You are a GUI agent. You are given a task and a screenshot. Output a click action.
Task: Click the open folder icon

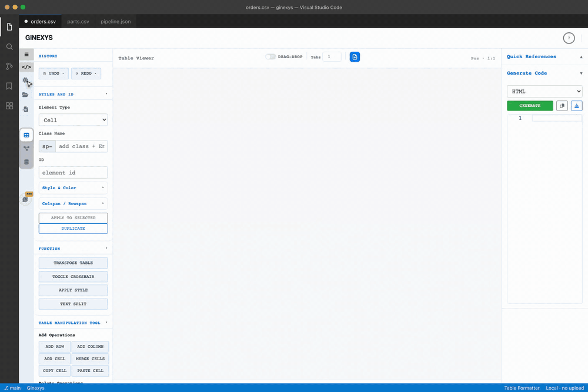tap(25, 95)
